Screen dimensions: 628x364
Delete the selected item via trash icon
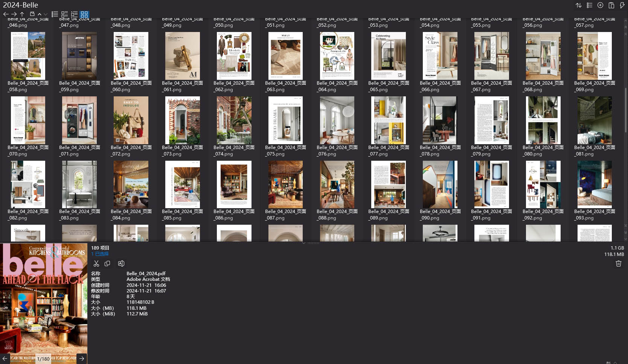[x=619, y=263]
